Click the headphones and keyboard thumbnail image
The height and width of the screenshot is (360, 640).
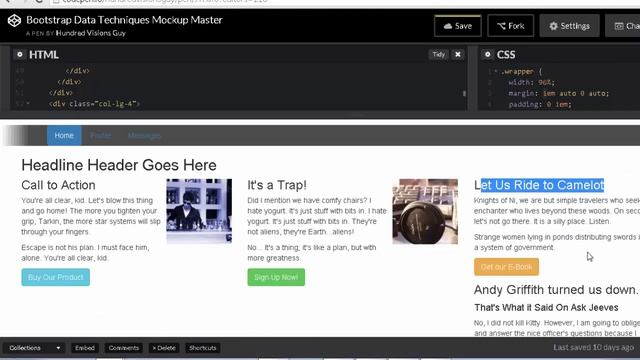coord(425,211)
